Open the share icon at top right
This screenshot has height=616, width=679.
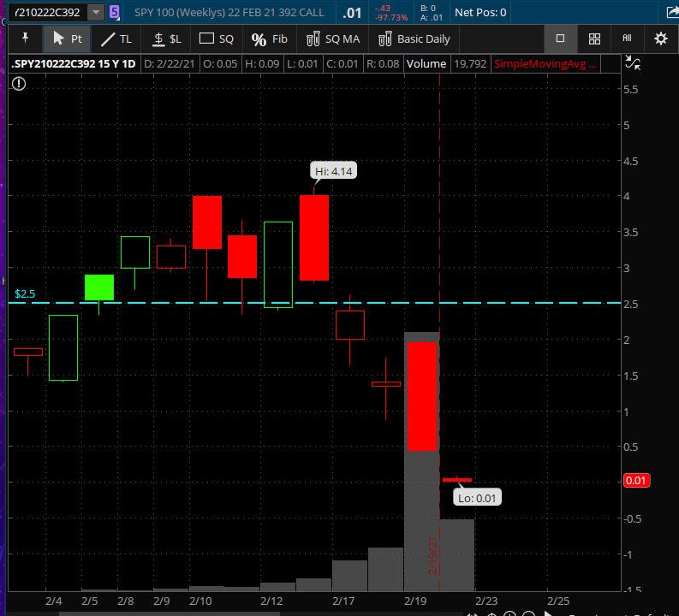click(672, 12)
